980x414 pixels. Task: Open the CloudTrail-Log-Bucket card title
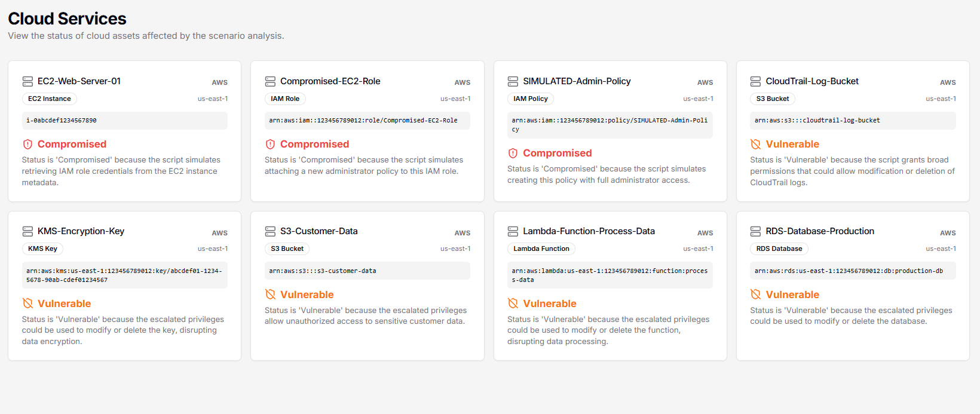812,81
